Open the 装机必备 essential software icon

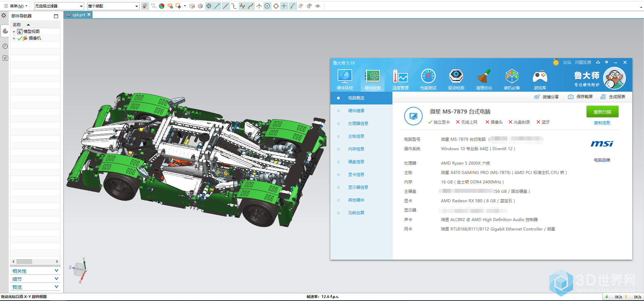(512, 79)
